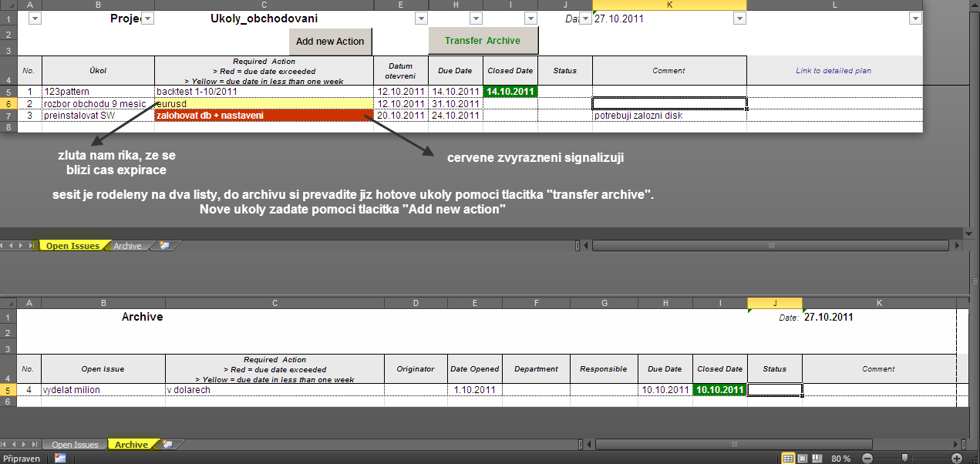
Task: Select cell containing 123pattern
Action: click(x=98, y=91)
